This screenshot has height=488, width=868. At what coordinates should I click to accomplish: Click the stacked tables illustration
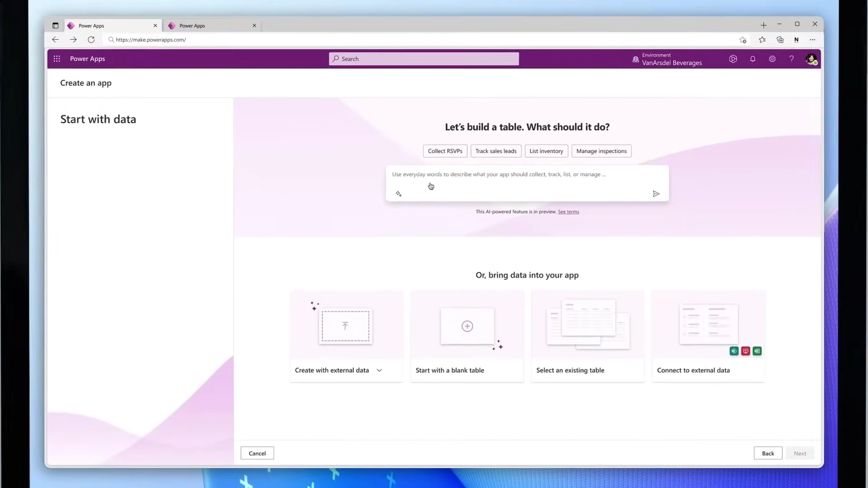click(x=588, y=324)
